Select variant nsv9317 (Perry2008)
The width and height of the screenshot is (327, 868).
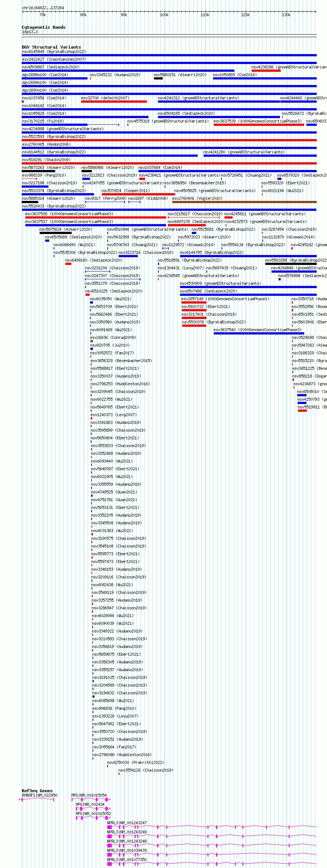click(105, 198)
